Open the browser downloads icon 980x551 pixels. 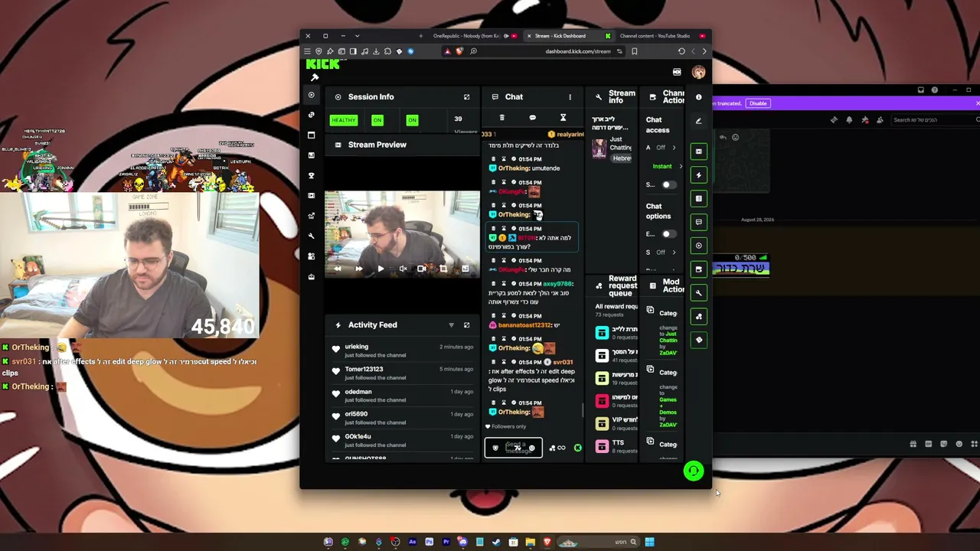pyautogui.click(x=376, y=51)
